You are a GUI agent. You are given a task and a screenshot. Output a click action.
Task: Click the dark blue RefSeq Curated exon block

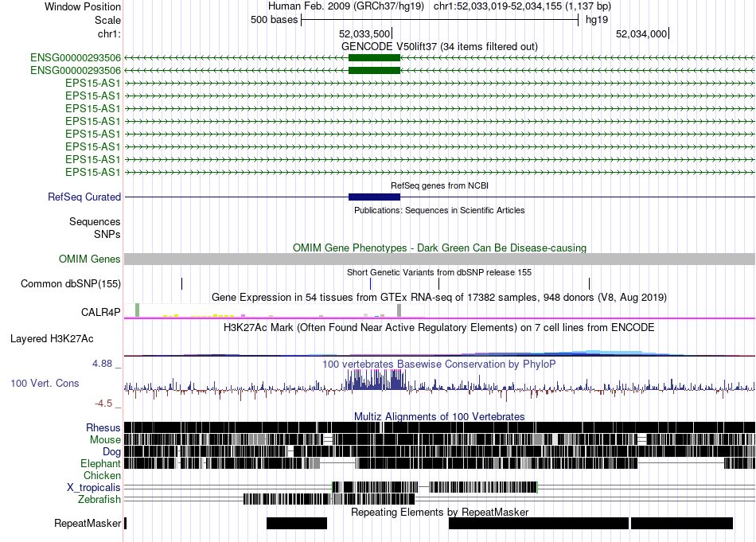374,197
